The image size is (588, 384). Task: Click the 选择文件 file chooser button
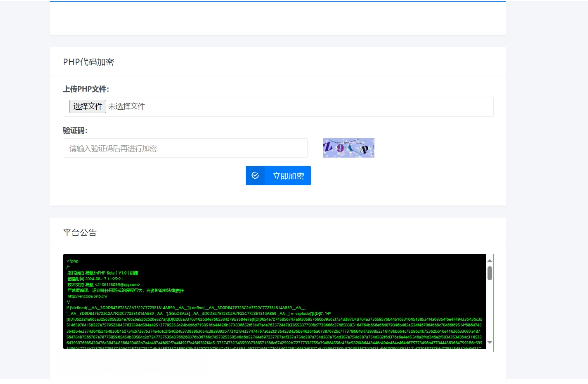87,106
